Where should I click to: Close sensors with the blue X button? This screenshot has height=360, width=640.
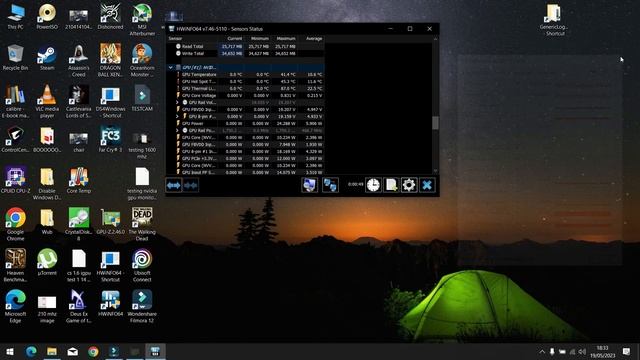[427, 185]
